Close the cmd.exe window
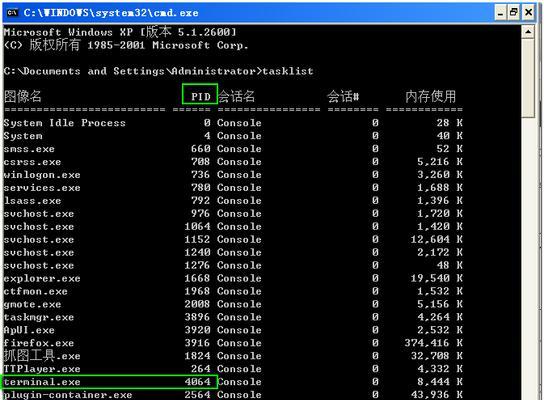544x400 pixels. [528, 13]
